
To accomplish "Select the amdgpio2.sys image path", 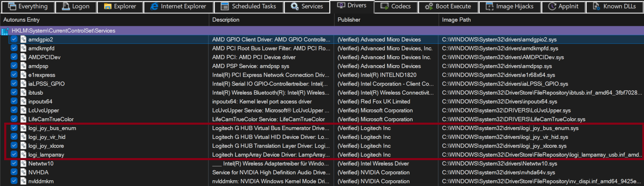I will point(499,40).
